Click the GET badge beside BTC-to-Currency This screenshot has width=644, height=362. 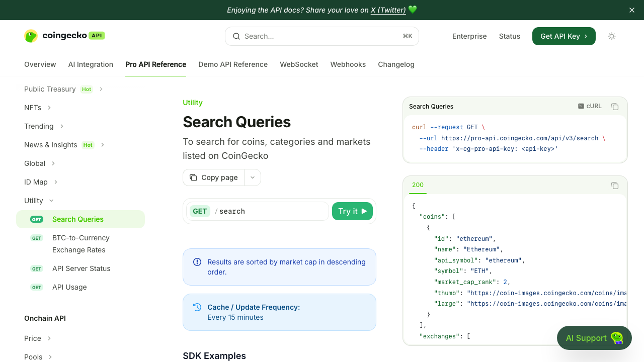coord(37,238)
